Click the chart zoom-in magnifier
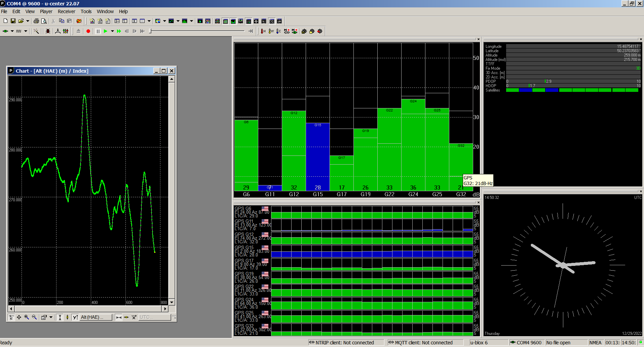Viewport: 644px width, 347px height. tap(27, 317)
